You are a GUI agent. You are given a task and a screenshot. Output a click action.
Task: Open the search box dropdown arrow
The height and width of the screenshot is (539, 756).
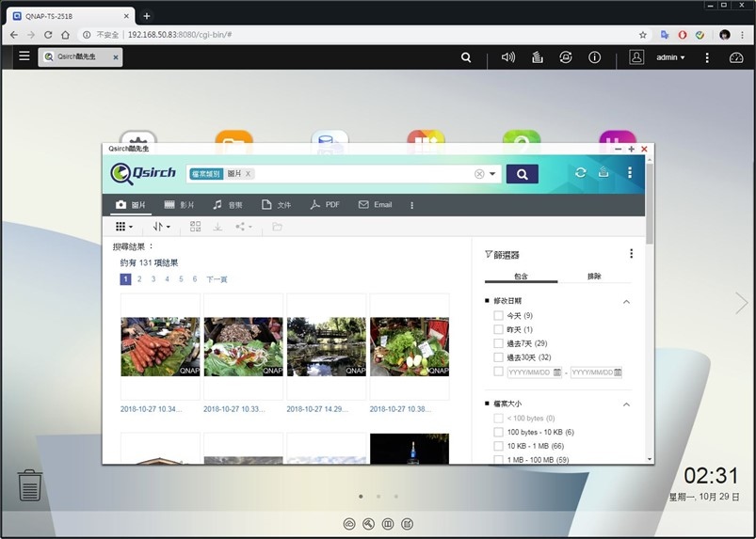(x=492, y=174)
